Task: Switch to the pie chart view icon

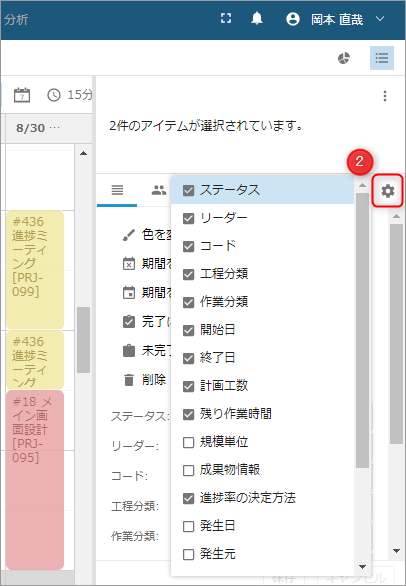Action: pos(344,58)
